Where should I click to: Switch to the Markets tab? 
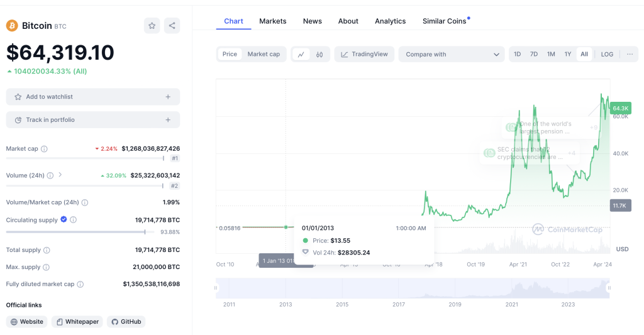[273, 21]
